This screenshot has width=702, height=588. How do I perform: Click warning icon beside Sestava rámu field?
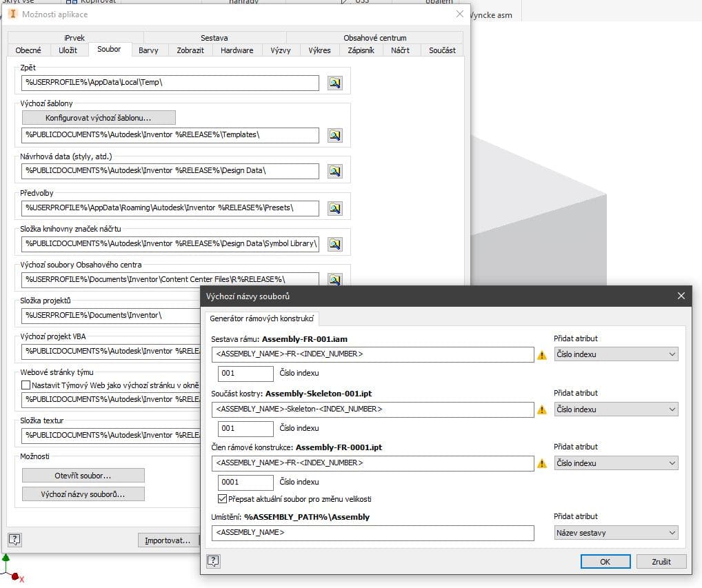coord(542,355)
